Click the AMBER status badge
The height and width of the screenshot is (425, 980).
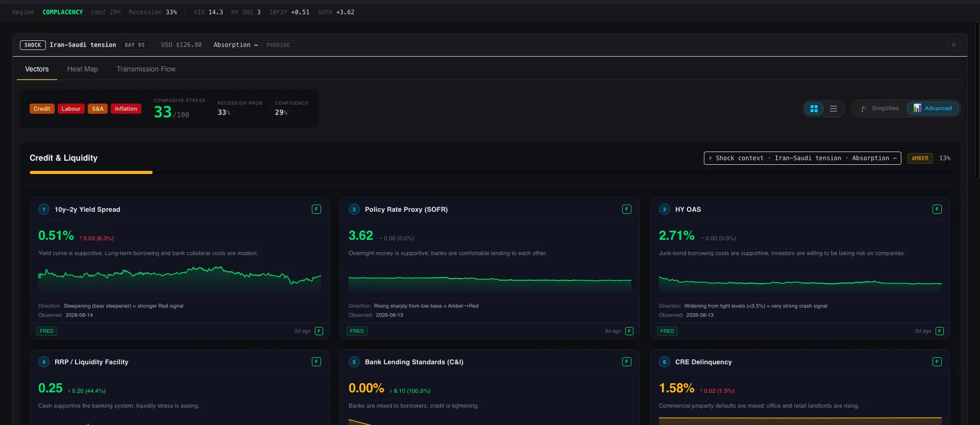pyautogui.click(x=920, y=158)
